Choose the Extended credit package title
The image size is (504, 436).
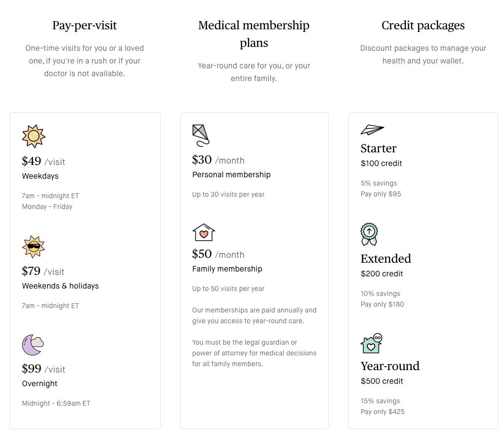pyautogui.click(x=386, y=259)
